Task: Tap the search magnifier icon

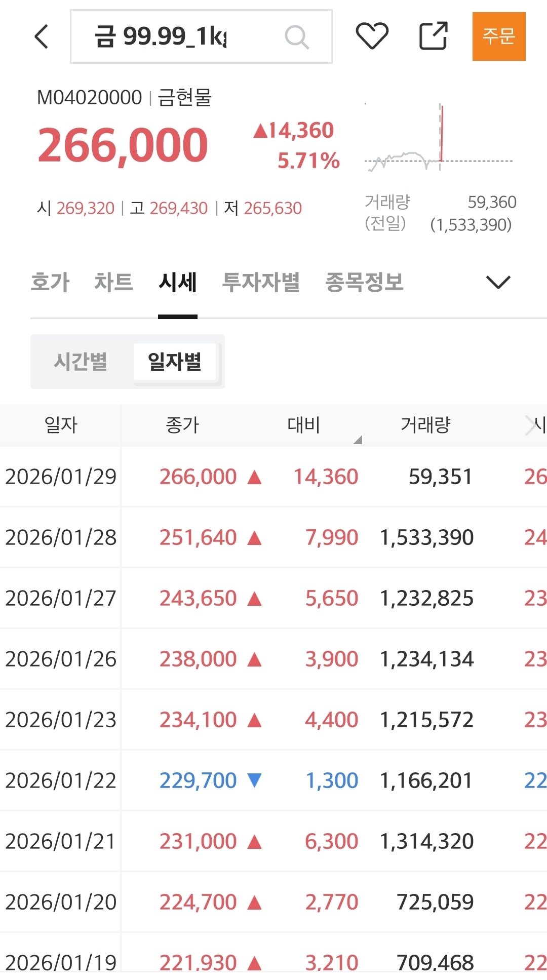Action: (297, 37)
